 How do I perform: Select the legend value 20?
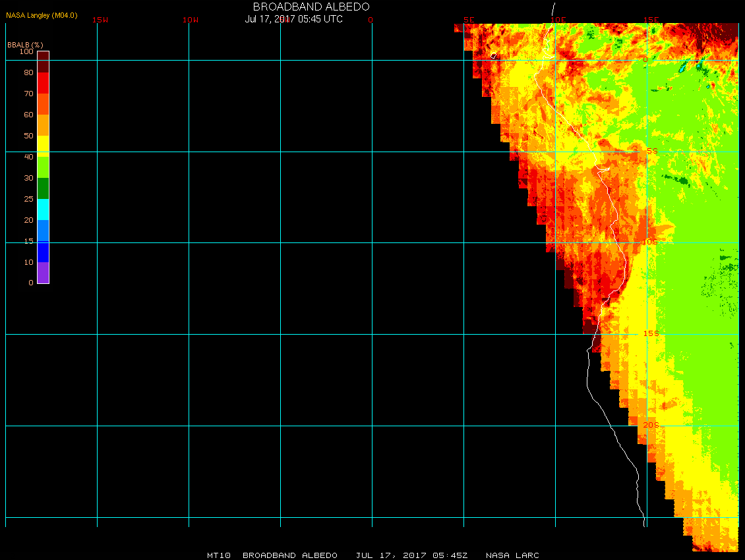(29, 220)
